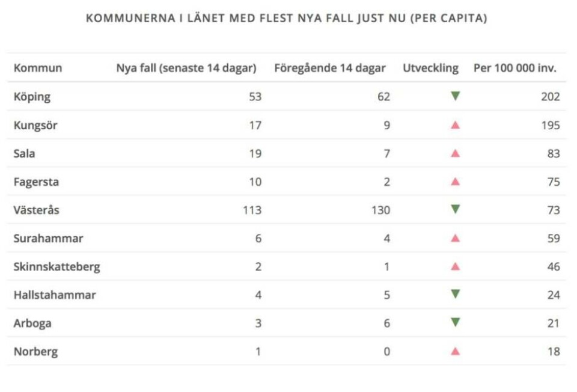Click the green down arrow for Hallstahammar

click(x=455, y=294)
